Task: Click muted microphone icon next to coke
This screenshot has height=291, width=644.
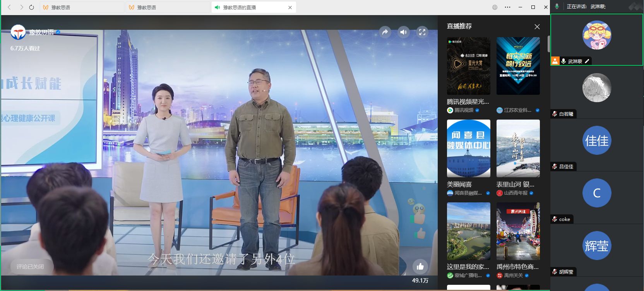Action: pos(555,219)
